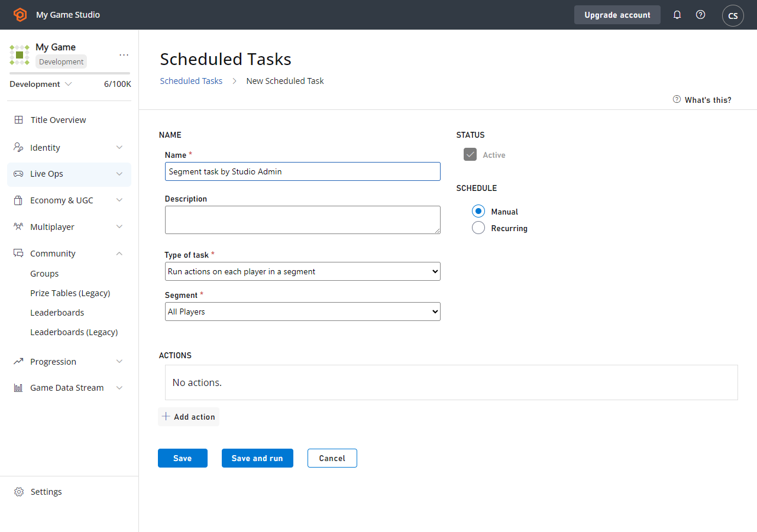
Task: Open the Development environment dropdown
Action: [41, 84]
